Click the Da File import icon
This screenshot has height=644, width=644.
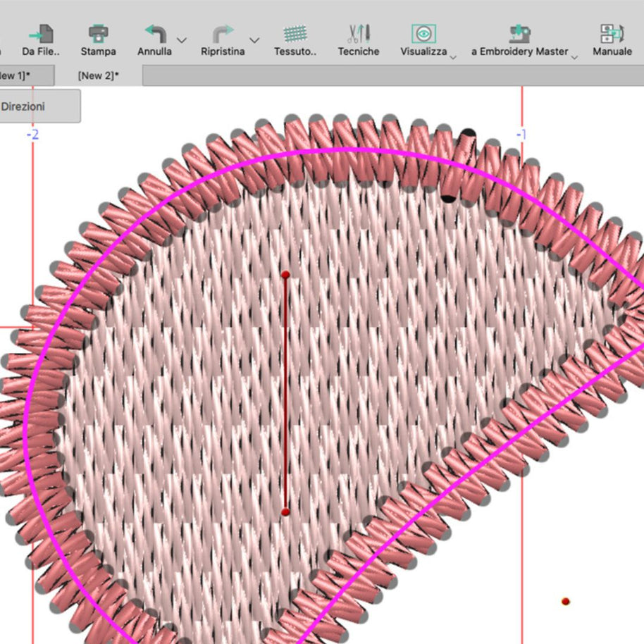tap(41, 34)
